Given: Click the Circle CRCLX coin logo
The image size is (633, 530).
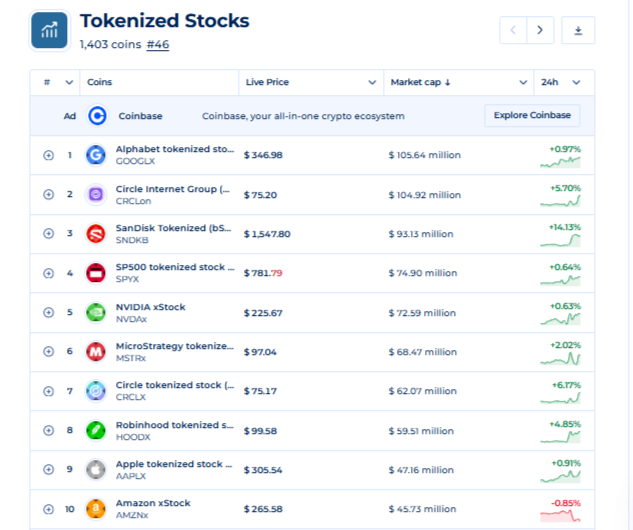Looking at the screenshot, I should click(x=96, y=391).
